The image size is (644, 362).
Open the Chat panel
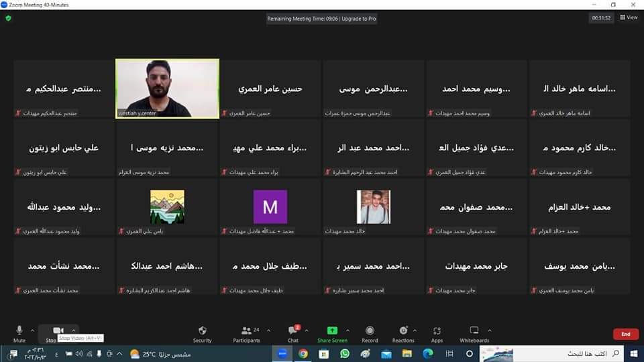tap(293, 333)
